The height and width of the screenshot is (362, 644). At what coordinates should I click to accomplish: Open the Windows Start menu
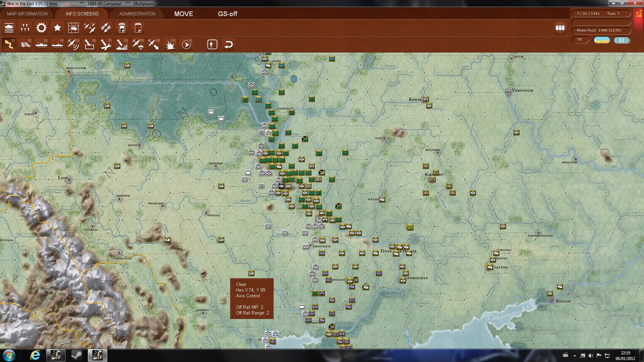coord(9,355)
